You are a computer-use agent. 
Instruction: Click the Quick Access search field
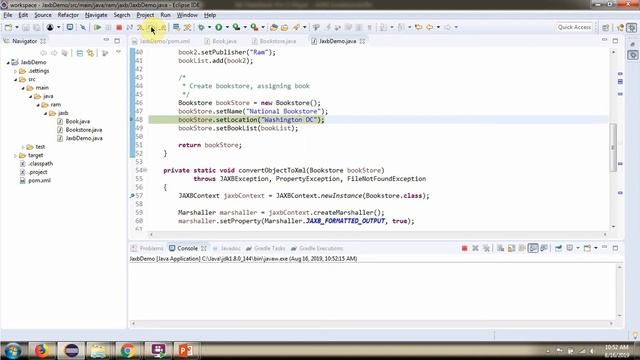(x=574, y=27)
